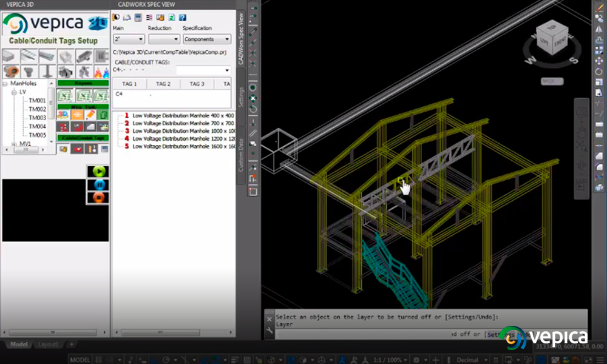
Task: Click the Cable/Conduit Tags green header
Action: click(83, 138)
